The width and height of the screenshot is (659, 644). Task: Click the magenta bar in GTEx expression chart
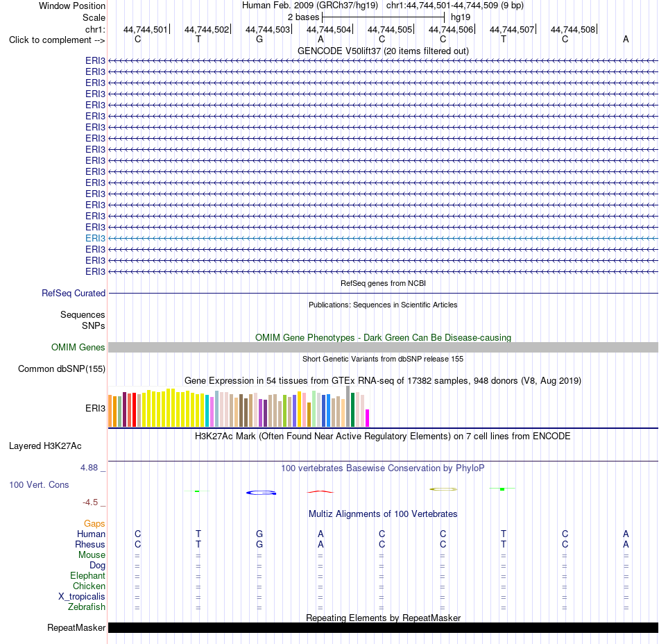(368, 418)
